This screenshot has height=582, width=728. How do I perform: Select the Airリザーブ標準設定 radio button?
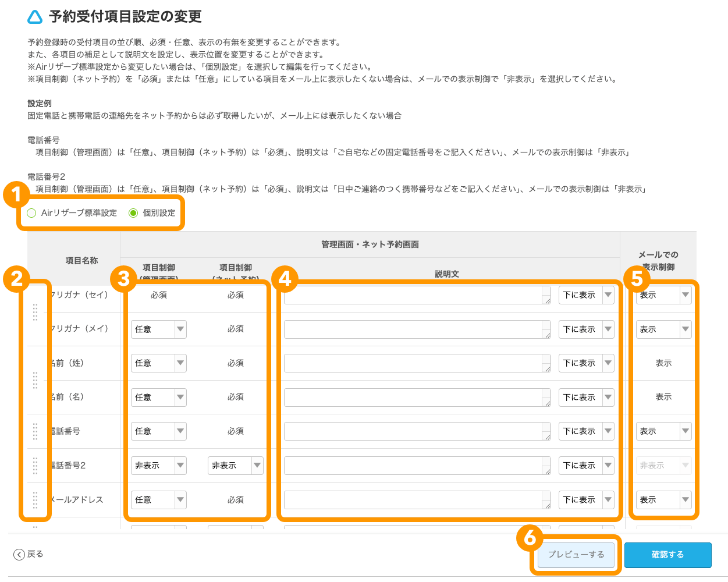[x=31, y=213]
